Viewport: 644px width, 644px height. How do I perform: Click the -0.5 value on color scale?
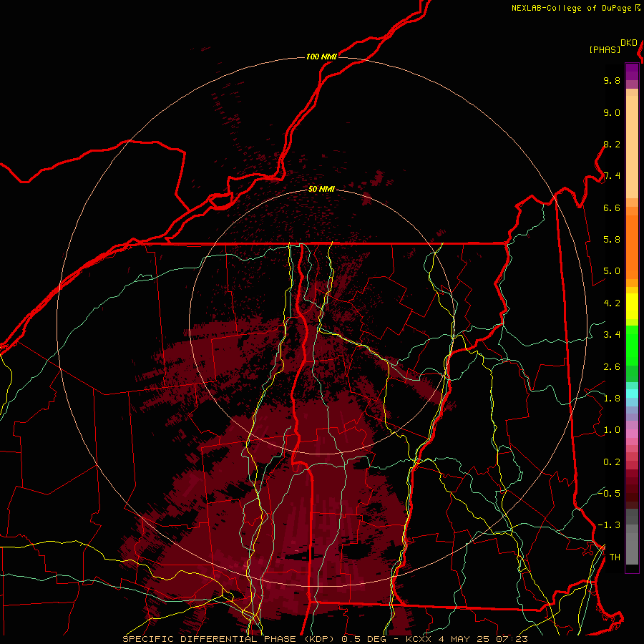(609, 494)
